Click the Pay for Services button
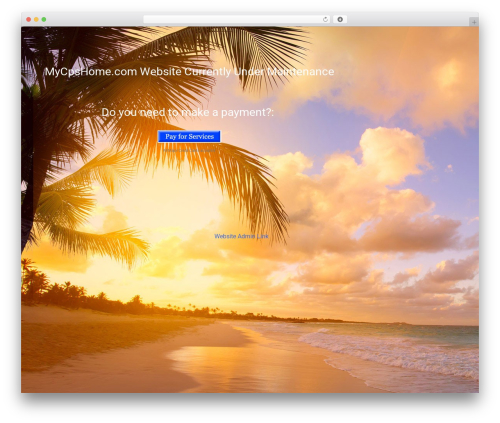The height and width of the screenshot is (423, 500). pyautogui.click(x=189, y=136)
